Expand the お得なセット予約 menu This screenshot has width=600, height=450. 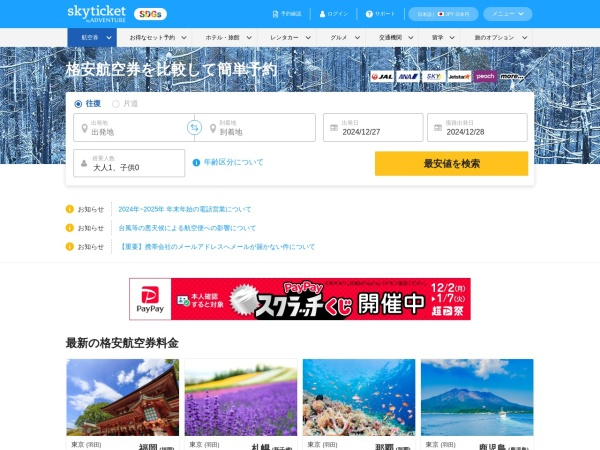click(x=158, y=38)
